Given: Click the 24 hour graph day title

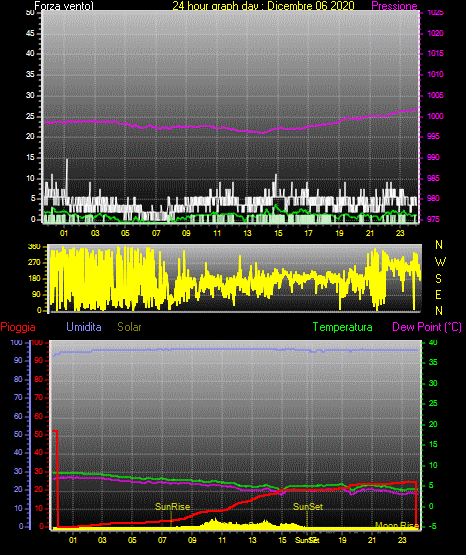Looking at the screenshot, I should [263, 6].
